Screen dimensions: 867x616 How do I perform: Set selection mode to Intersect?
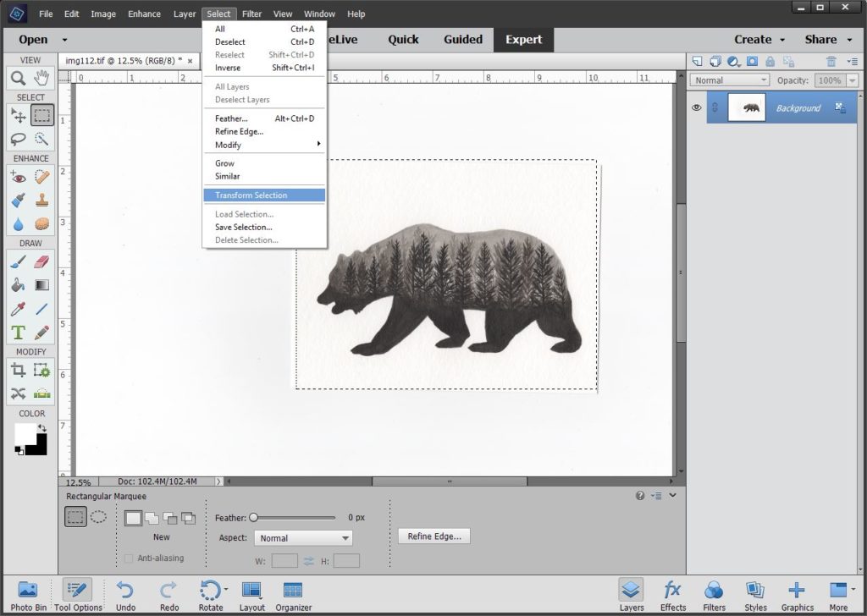point(189,518)
